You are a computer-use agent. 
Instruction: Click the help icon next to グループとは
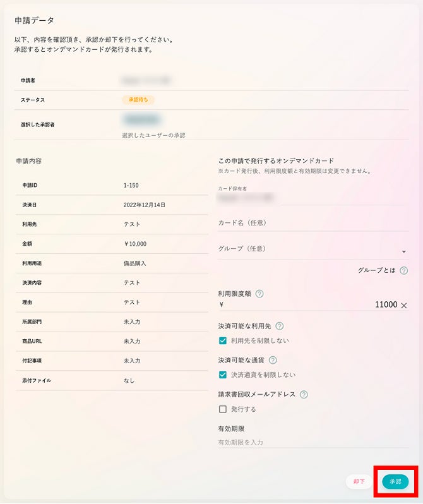pos(403,271)
